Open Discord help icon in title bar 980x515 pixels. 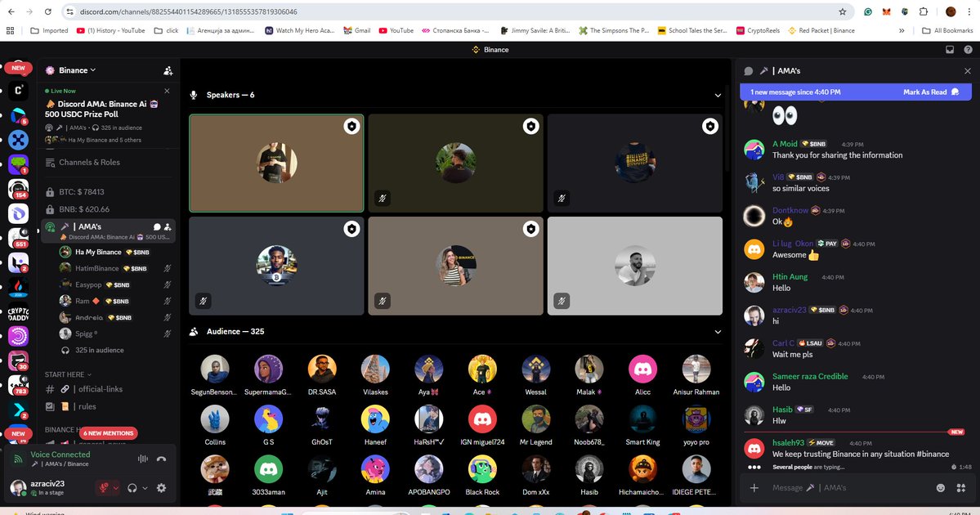(968, 50)
